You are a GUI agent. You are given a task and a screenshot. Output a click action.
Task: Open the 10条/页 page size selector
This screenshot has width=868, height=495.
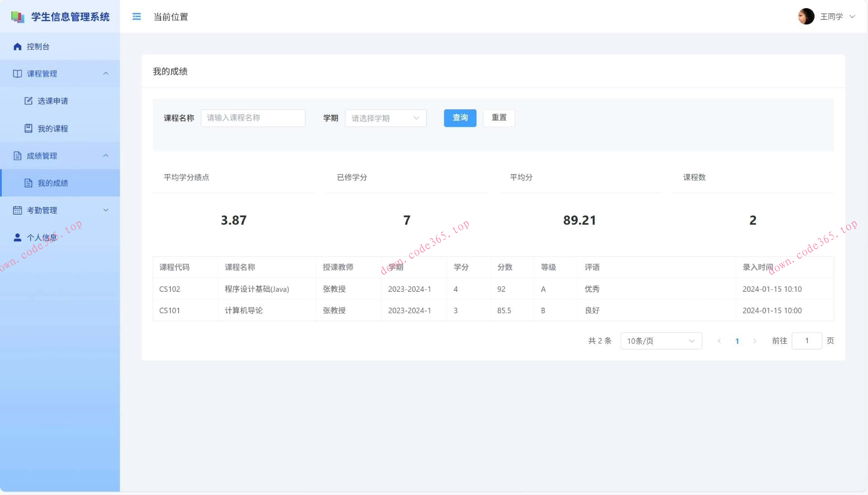click(660, 341)
